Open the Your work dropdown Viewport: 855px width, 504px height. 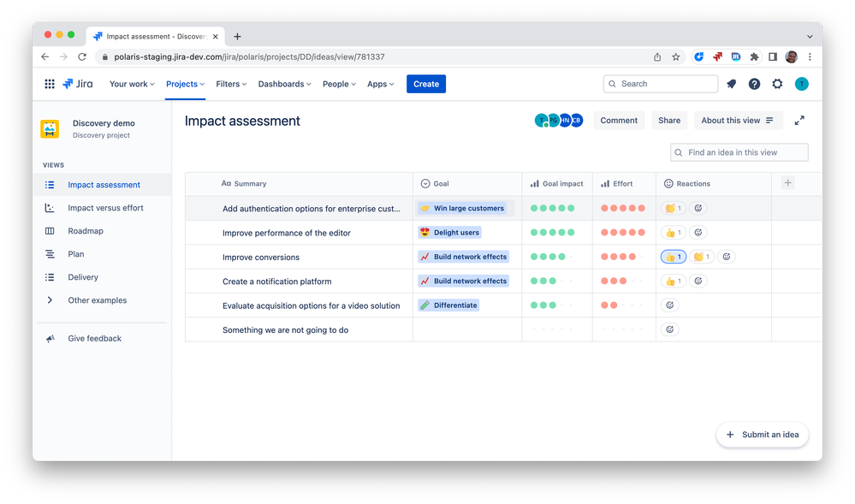pyautogui.click(x=132, y=84)
